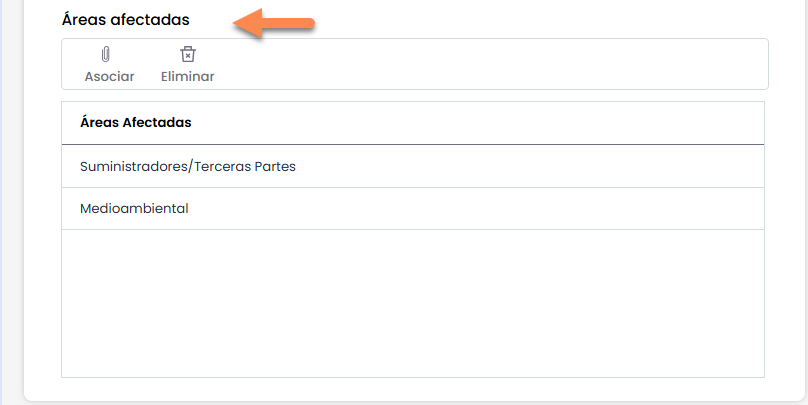808x405 pixels.
Task: Click the "Áreas afectadas" section heading
Action: point(125,19)
